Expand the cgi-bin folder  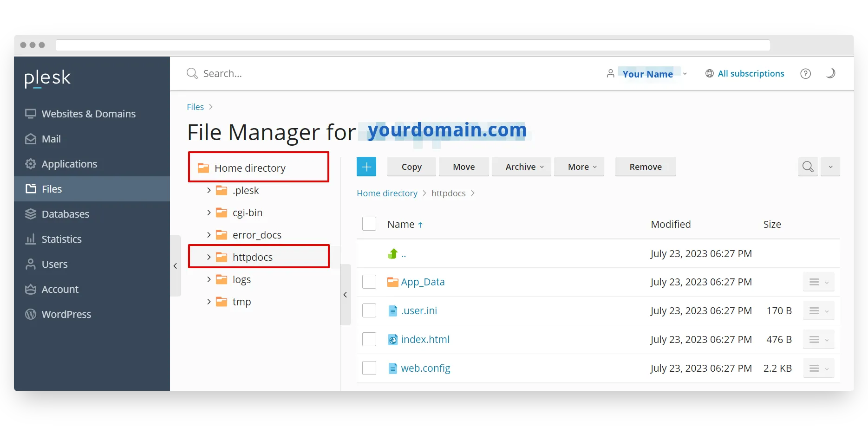pyautogui.click(x=209, y=213)
